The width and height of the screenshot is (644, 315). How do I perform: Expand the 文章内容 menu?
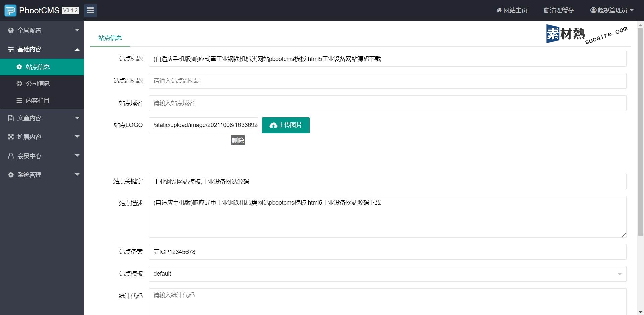tap(42, 118)
